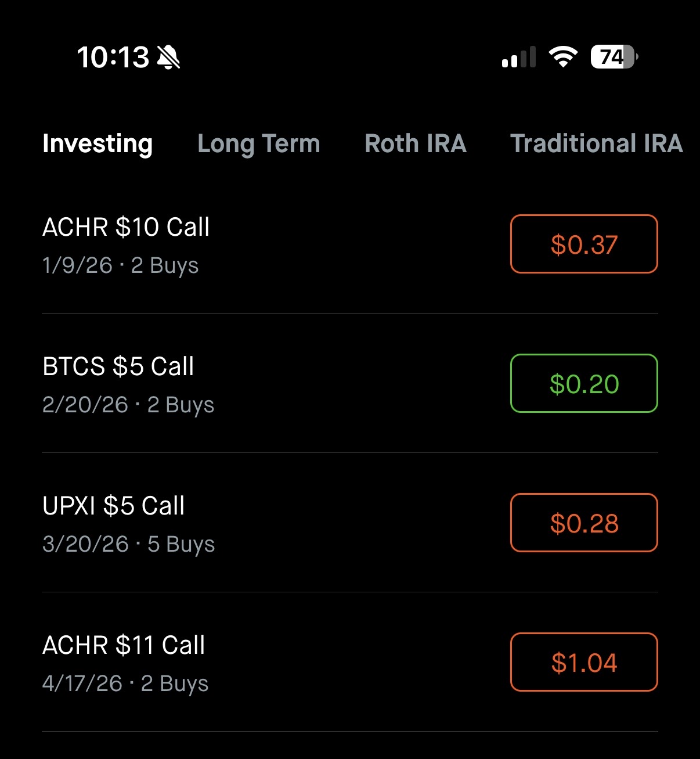Open the ACHR $11 Call position
This screenshot has width=700, height=759.
tap(124, 645)
